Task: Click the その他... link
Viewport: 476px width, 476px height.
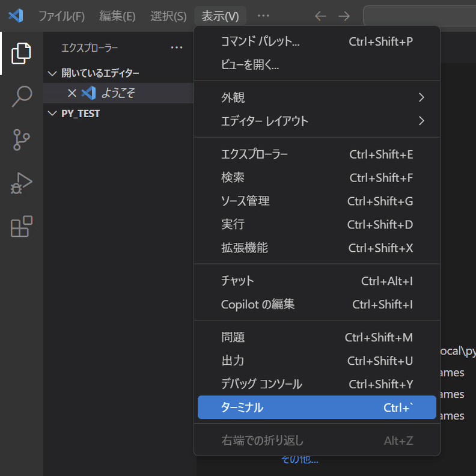Action: tap(299, 460)
